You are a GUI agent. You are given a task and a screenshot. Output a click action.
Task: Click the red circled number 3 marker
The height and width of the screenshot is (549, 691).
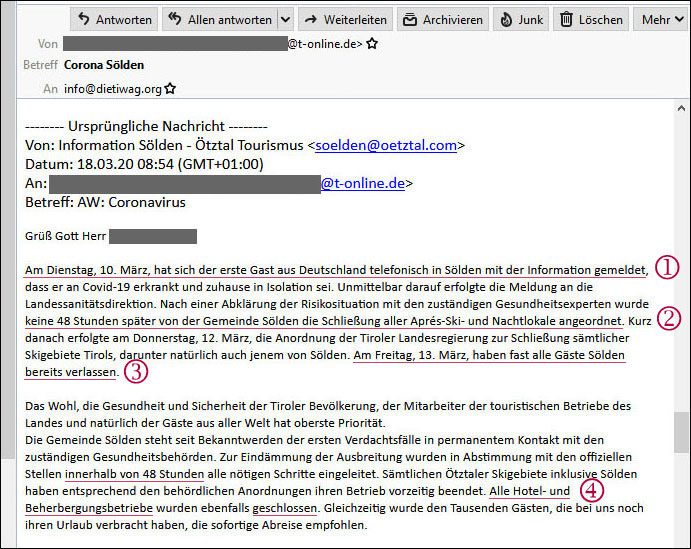click(137, 372)
